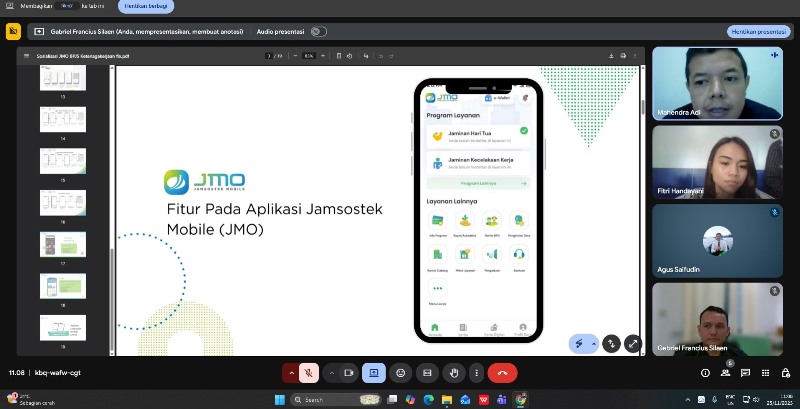The image size is (800, 409).
Task: Select the green slide thumbnail in the sidebar
Action: point(62,244)
